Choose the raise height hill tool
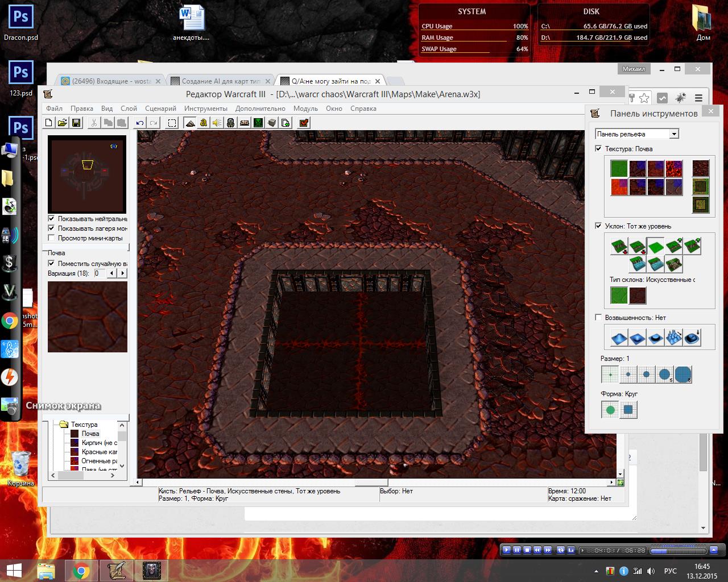 point(619,338)
